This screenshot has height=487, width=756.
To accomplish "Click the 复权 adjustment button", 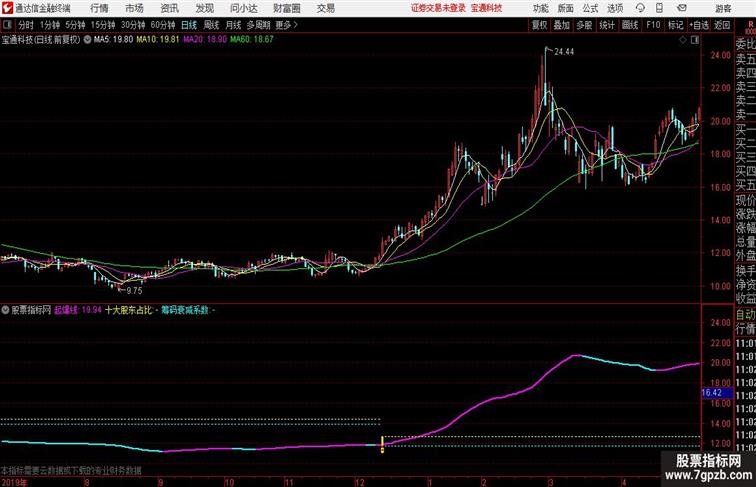I will (539, 25).
